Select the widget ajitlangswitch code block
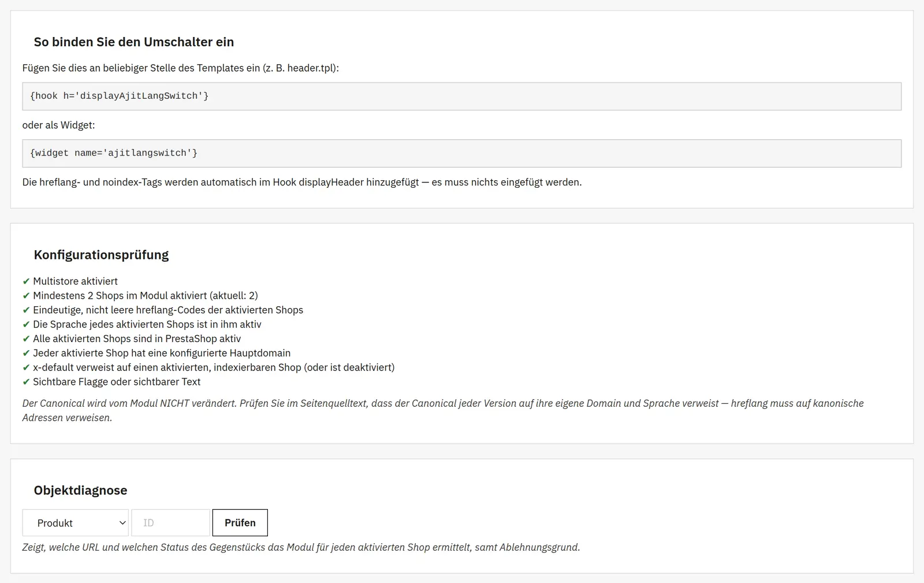924x583 pixels. coord(461,153)
